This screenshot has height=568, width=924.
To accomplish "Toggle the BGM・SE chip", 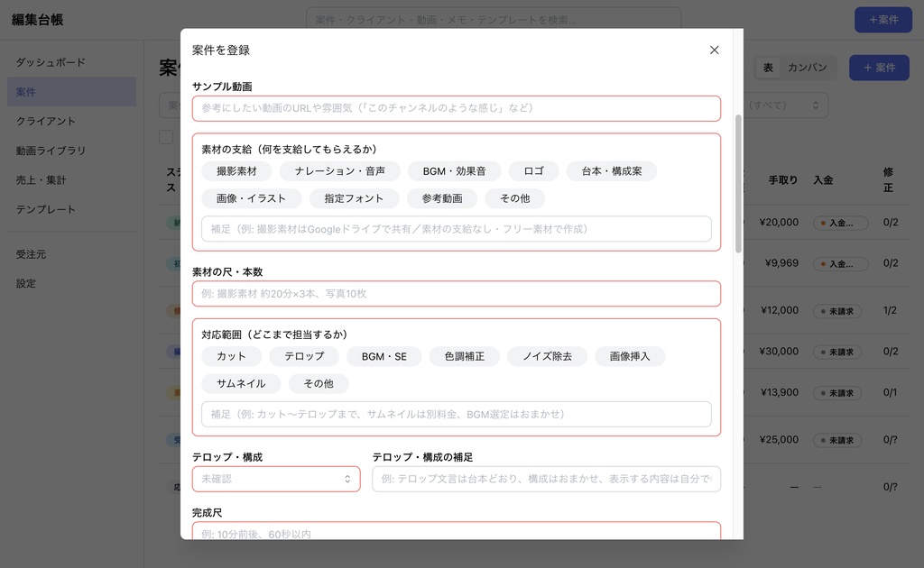I will tap(384, 357).
